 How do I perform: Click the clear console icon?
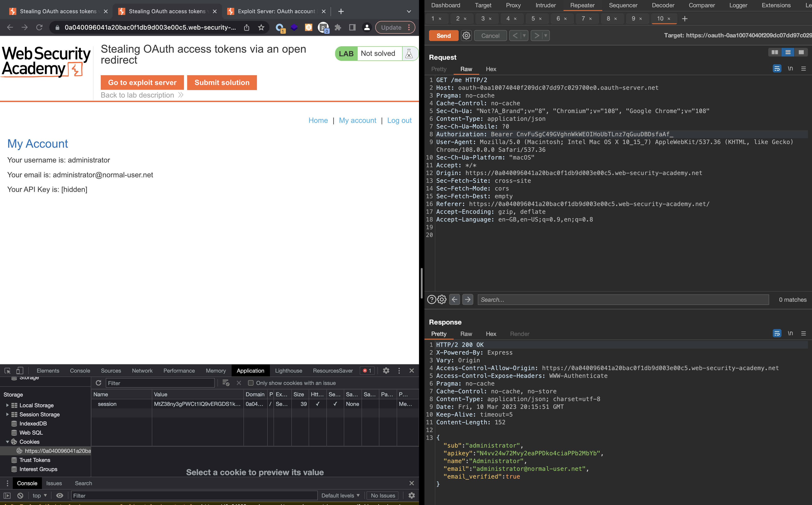tap(20, 495)
